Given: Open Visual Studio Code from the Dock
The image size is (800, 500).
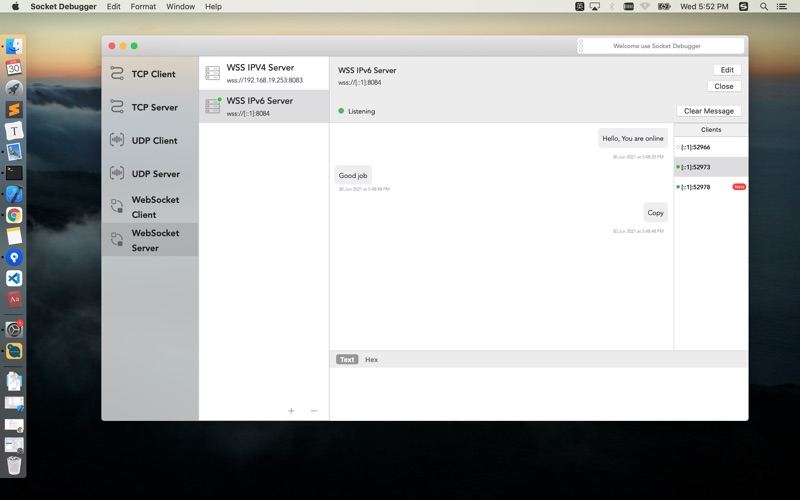Looking at the screenshot, I should [x=14, y=278].
